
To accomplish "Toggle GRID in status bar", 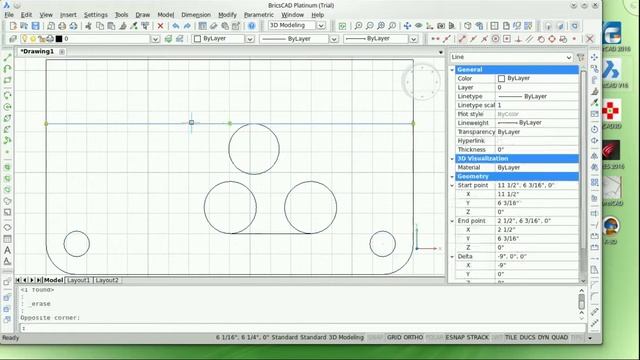I will (394, 338).
